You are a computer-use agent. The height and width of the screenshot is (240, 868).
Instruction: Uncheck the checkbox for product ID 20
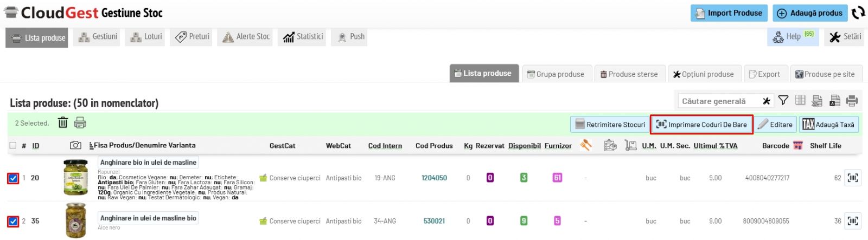click(13, 178)
